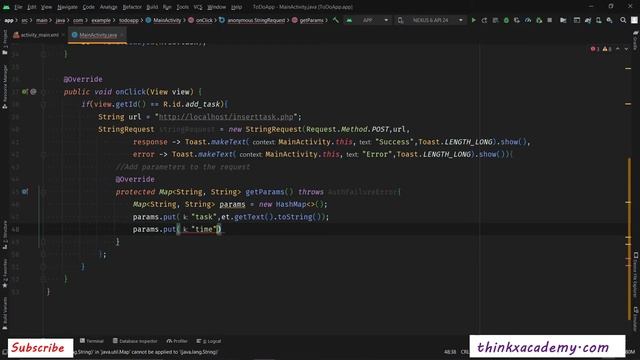The height and width of the screenshot is (360, 640).
Task: Collapse the onClick method fold marker
Action: coord(43,92)
